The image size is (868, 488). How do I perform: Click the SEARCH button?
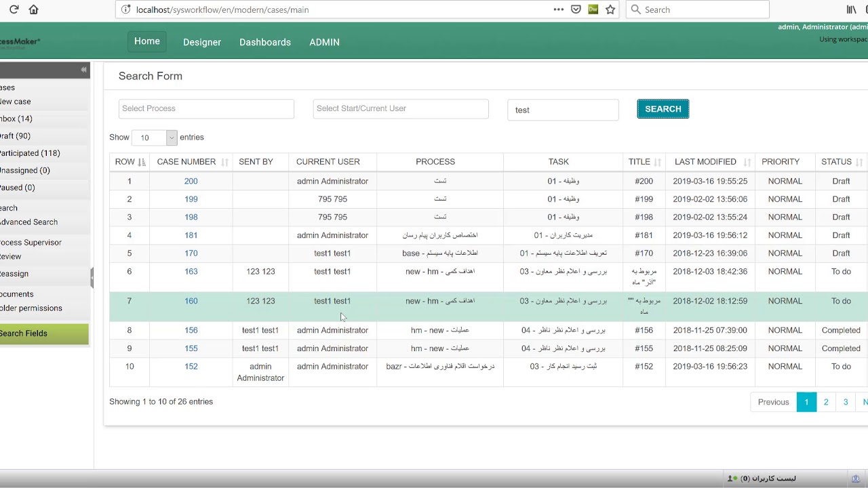(x=663, y=109)
